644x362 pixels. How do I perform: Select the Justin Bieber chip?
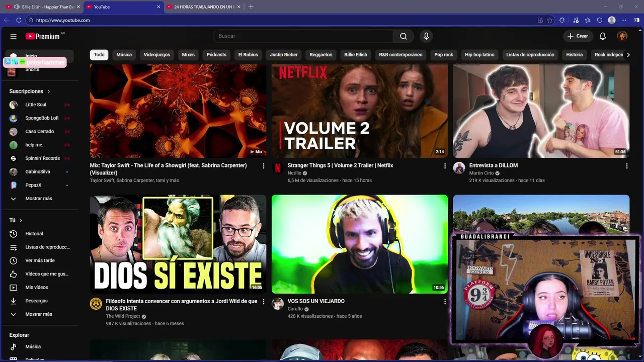tap(284, 55)
